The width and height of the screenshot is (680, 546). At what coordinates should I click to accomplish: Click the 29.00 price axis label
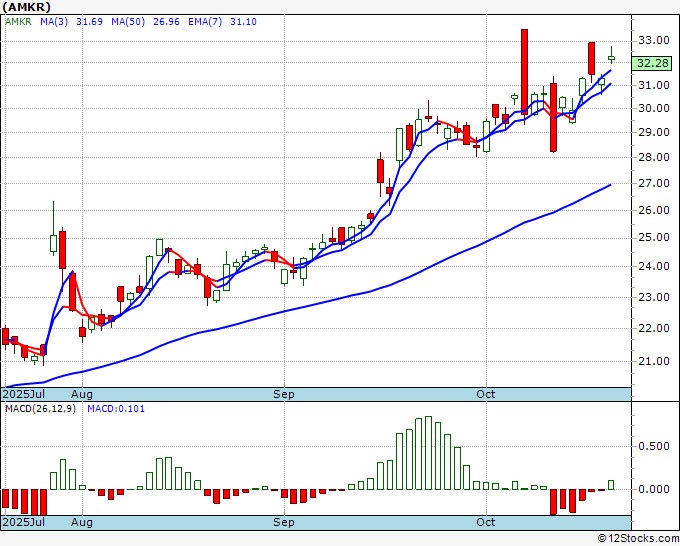pyautogui.click(x=654, y=132)
